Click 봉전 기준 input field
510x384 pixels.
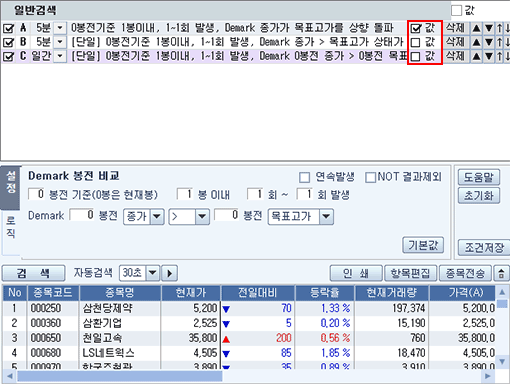pyautogui.click(x=36, y=194)
